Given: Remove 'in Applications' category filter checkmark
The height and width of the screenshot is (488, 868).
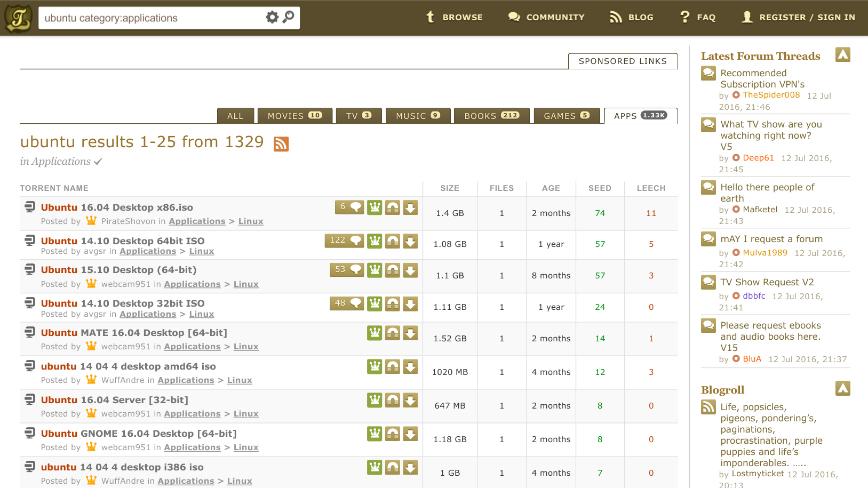Looking at the screenshot, I should pyautogui.click(x=98, y=162).
